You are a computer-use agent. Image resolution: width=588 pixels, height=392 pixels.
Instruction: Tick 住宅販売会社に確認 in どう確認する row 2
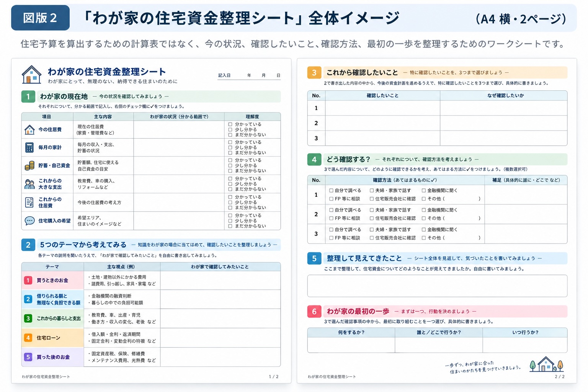point(372,218)
